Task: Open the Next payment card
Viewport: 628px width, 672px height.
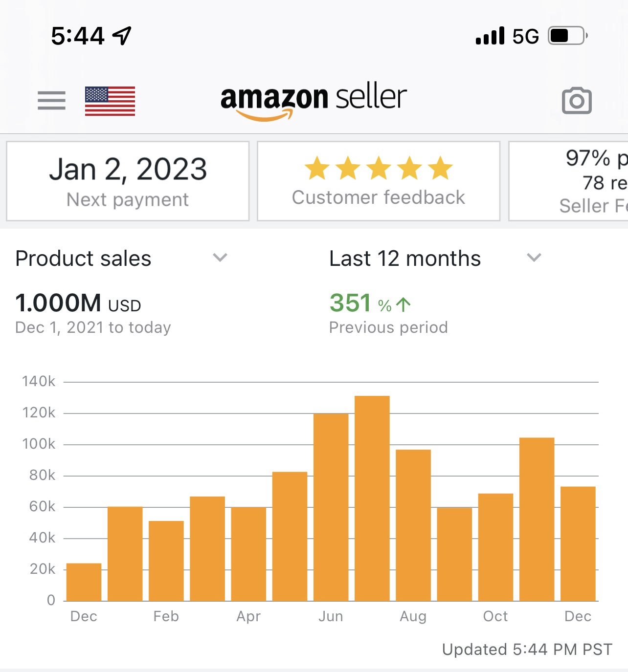Action: [x=128, y=181]
